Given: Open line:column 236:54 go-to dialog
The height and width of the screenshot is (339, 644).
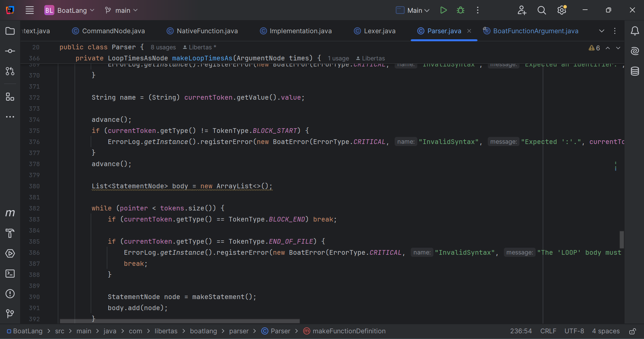Looking at the screenshot, I should (x=521, y=331).
